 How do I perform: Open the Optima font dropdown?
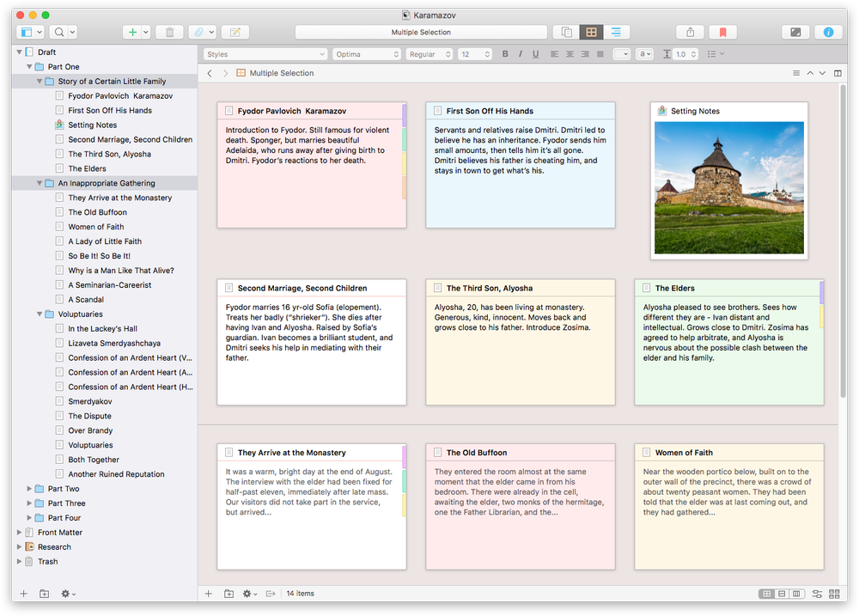coord(367,54)
